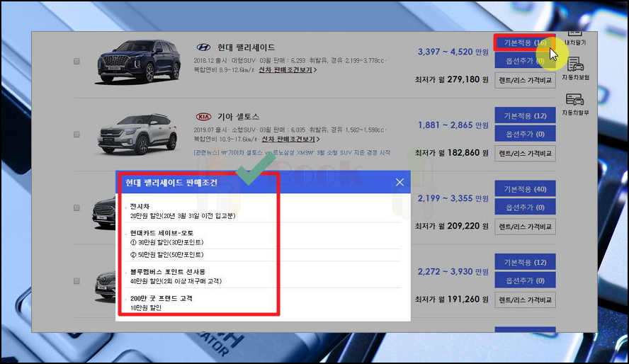Click 최저가 월 191,260 원 text
629x364 pixels.
pyautogui.click(x=452, y=300)
